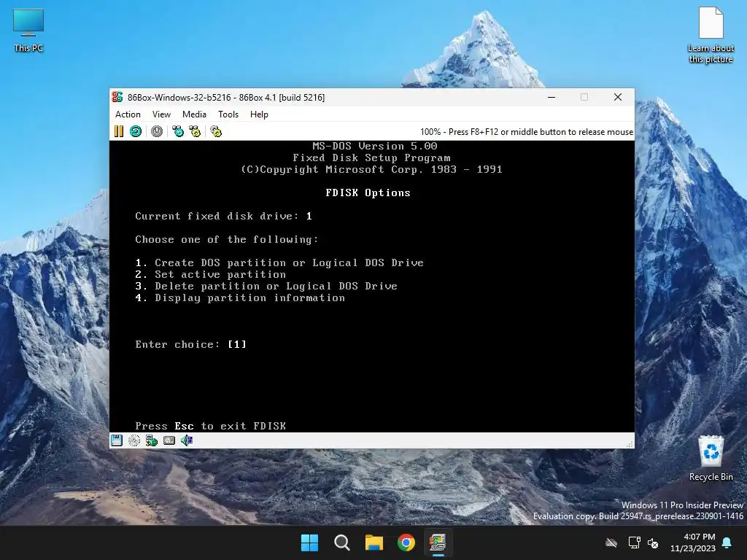Open the notification bell in taskbar
Viewport: 747px width, 560px height.
point(727,542)
